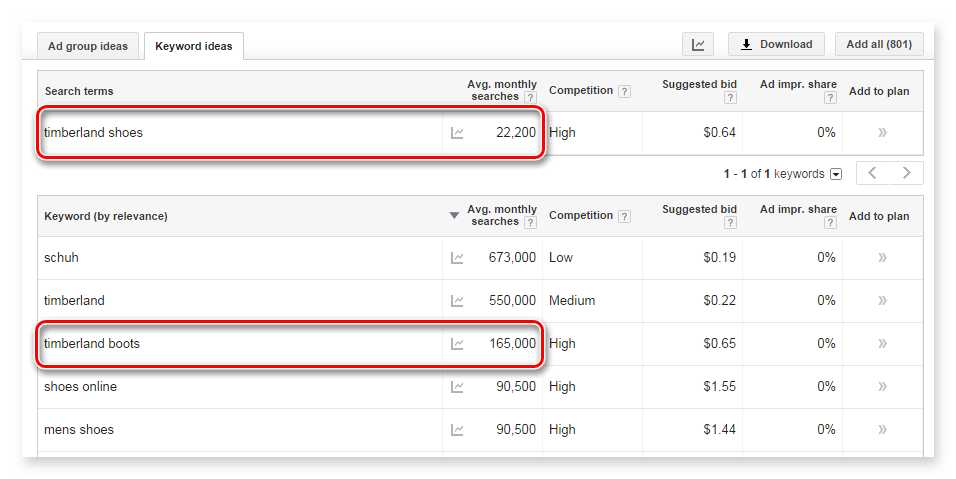This screenshot has width=956, height=479.
Task: Select the schuh keyword
Action: [61, 258]
